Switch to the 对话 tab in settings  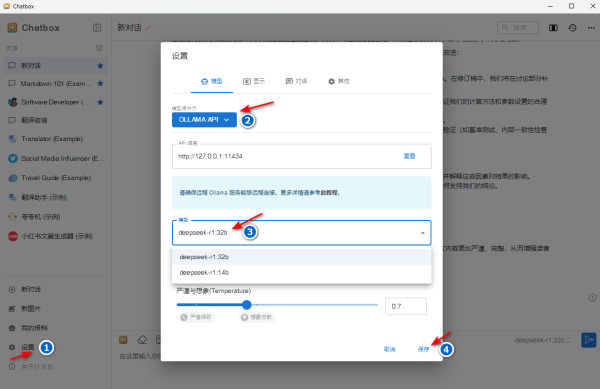point(296,81)
